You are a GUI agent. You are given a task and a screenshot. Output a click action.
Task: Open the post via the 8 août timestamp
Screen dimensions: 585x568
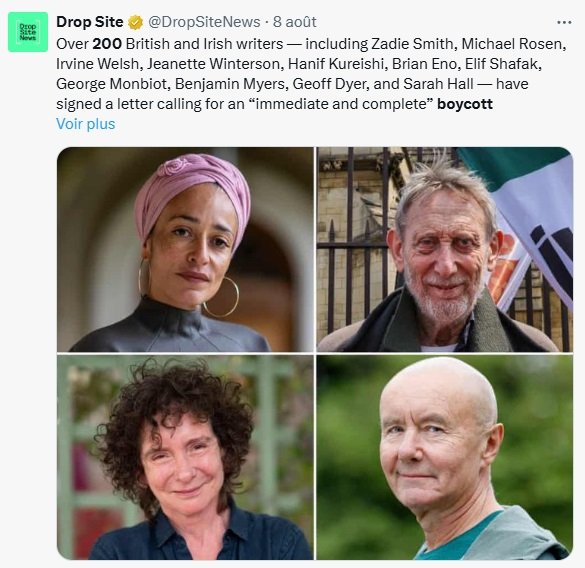click(x=295, y=22)
